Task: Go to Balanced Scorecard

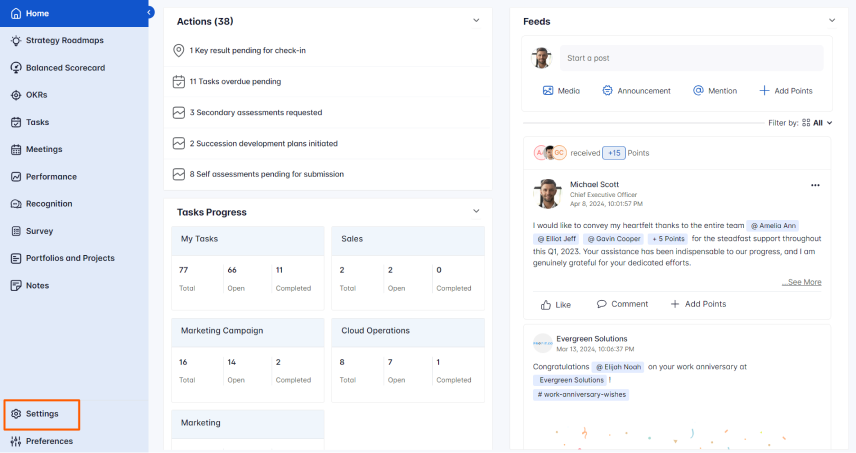Action: click(66, 68)
